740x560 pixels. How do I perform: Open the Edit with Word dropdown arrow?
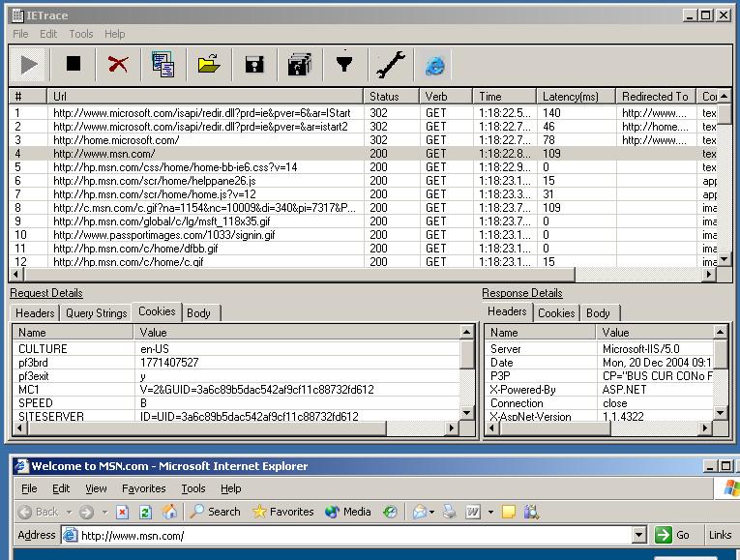[490, 513]
